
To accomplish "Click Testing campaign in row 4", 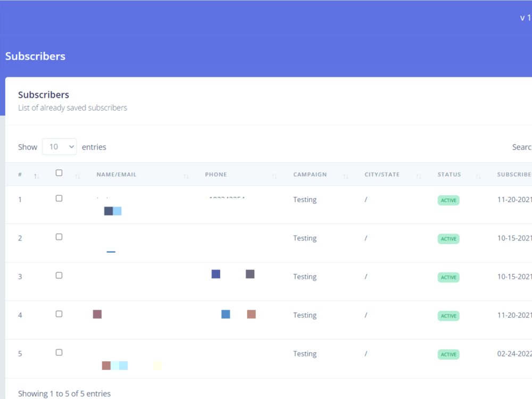I will click(x=305, y=315).
